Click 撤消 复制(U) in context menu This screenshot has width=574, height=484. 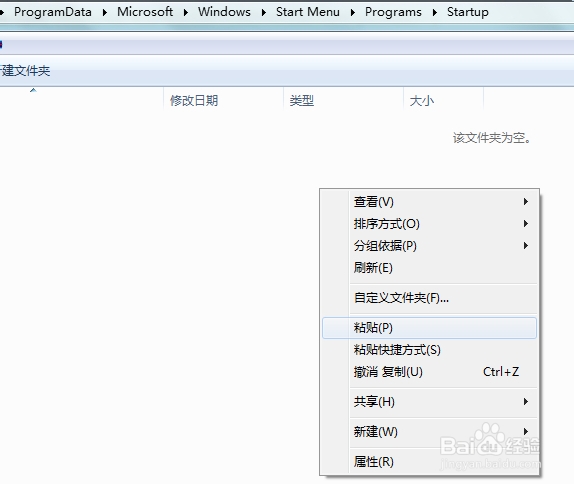(429, 372)
